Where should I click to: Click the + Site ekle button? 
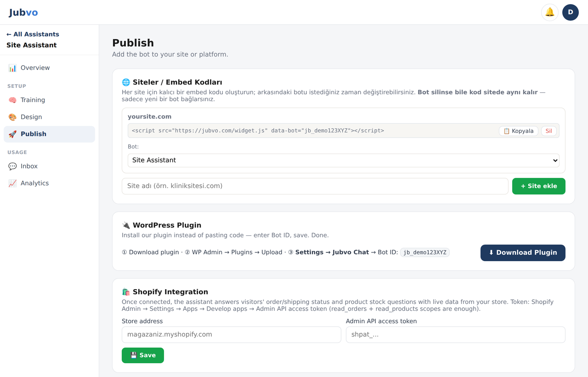click(539, 186)
